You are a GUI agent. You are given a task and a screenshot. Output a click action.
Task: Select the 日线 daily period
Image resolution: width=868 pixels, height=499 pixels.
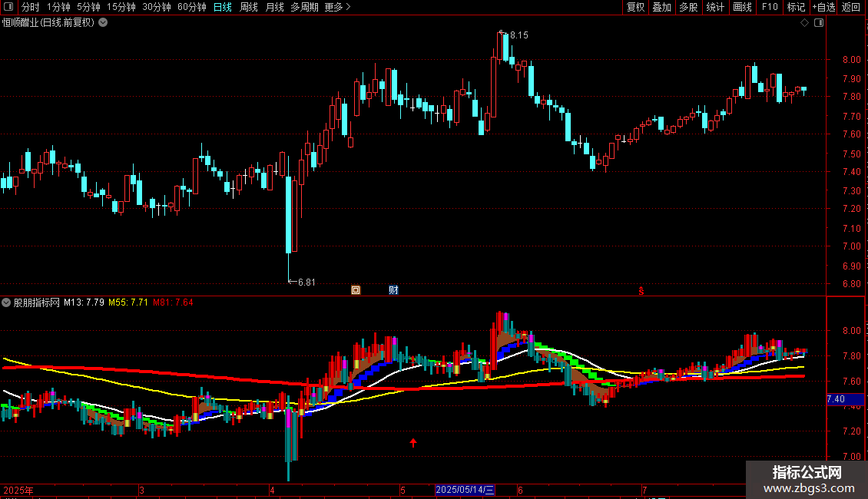(223, 7)
